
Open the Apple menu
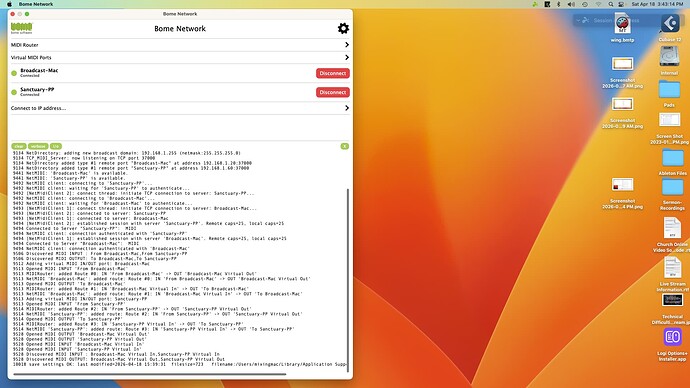point(9,4)
